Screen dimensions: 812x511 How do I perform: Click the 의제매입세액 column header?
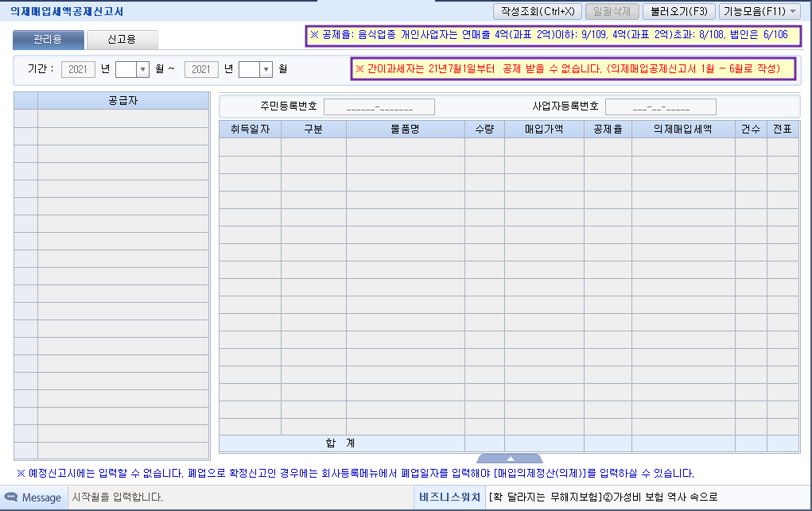point(683,130)
